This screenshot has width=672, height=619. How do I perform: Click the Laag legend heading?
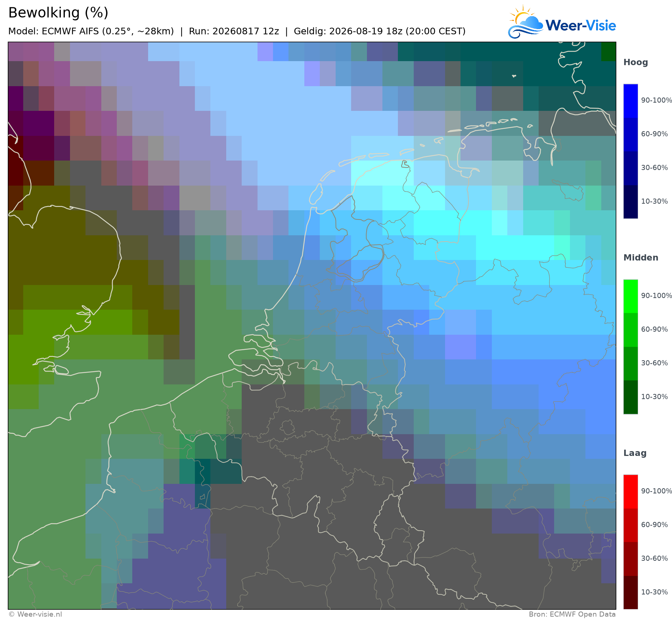tap(635, 453)
